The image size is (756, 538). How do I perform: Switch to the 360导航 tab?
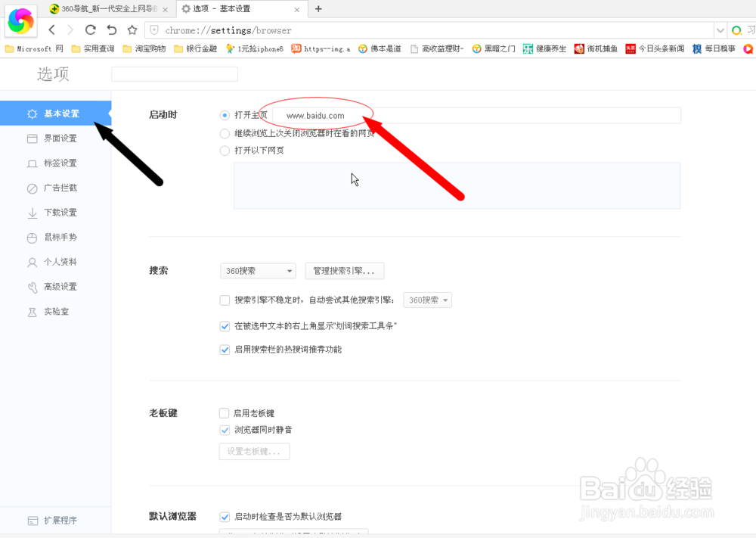click(91, 10)
